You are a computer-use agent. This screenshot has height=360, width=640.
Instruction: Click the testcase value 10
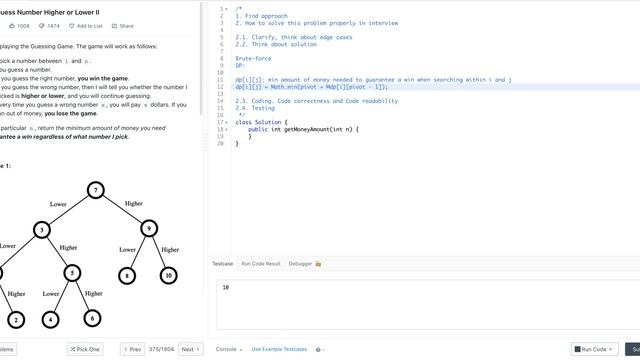(x=226, y=287)
